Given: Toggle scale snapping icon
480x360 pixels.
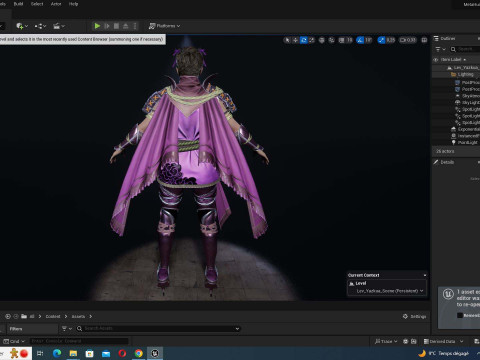Looking at the screenshot, I should click(x=381, y=40).
